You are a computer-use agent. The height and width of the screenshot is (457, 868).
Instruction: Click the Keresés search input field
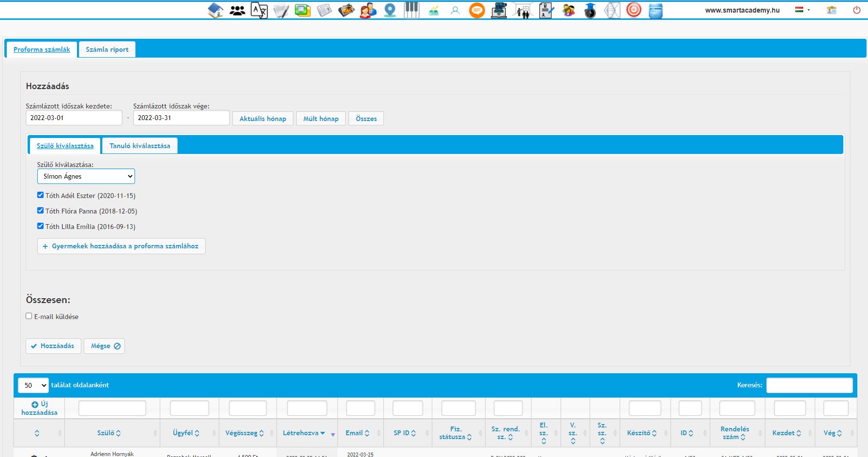pos(809,385)
